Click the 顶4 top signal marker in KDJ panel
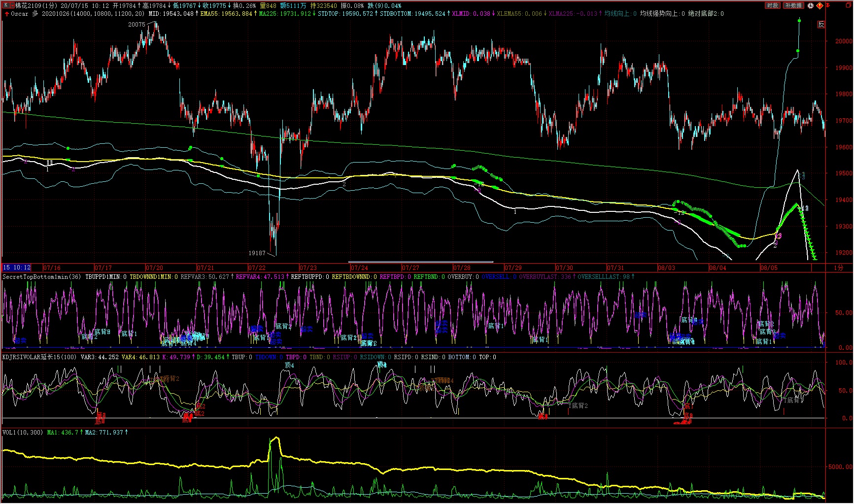854x504 pixels. (x=289, y=366)
